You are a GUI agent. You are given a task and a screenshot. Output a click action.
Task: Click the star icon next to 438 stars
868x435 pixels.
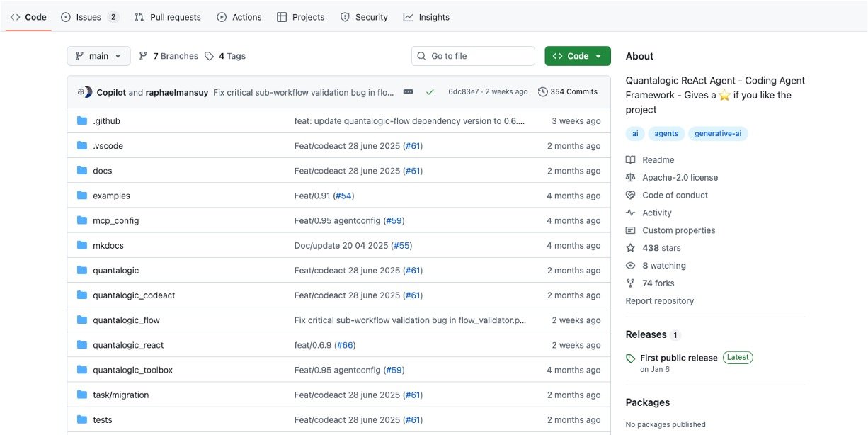coord(630,248)
